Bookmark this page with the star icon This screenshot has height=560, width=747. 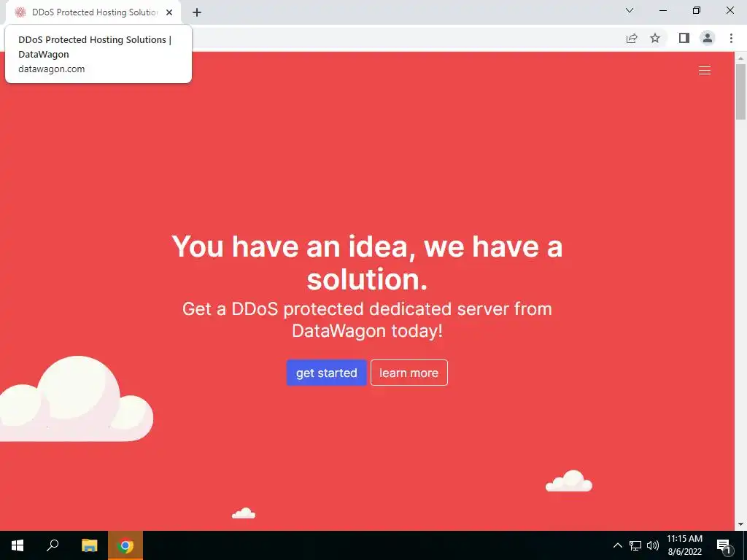(655, 38)
